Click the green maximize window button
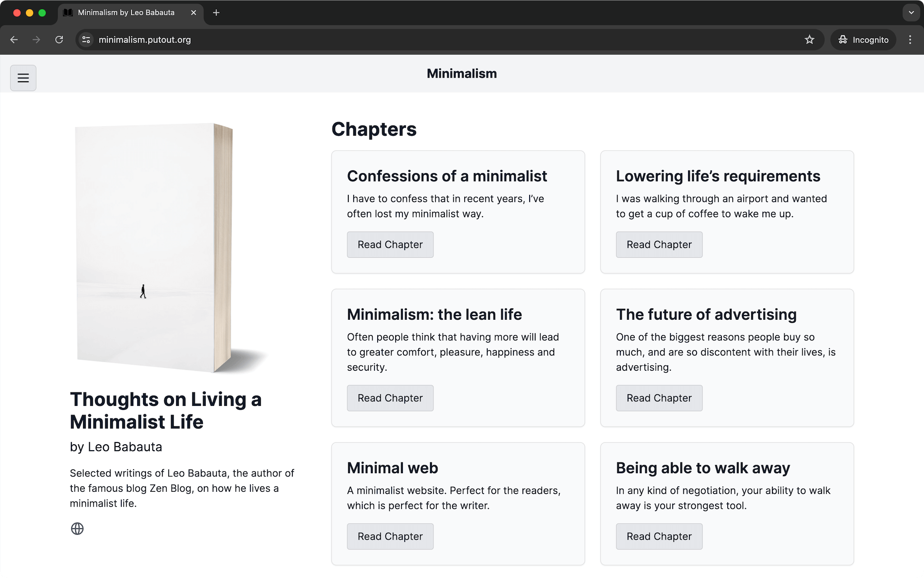This screenshot has width=924, height=578. tap(42, 13)
